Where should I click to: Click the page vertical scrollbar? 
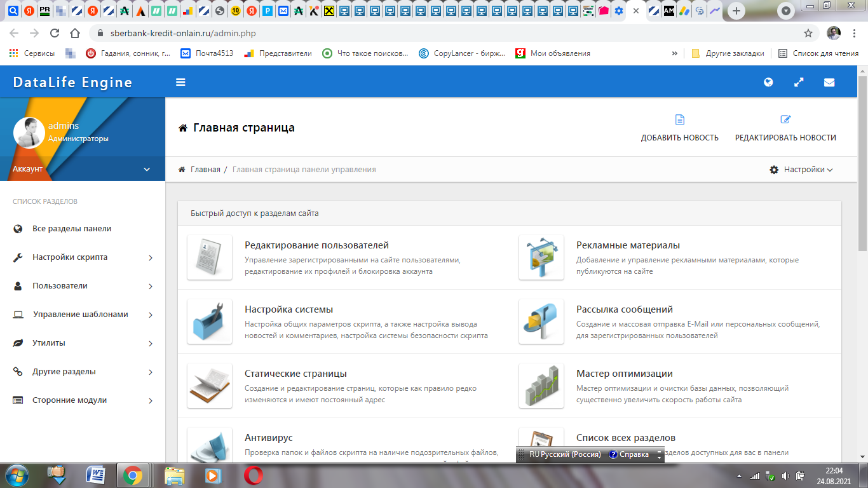click(x=862, y=163)
